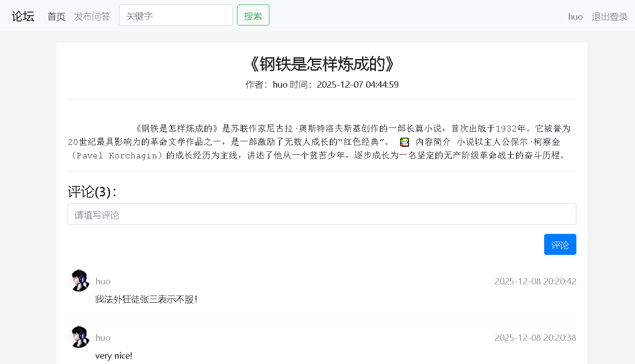The width and height of the screenshot is (635, 364).
Task: Focus the 请填写评论 comment input
Action: pos(322,214)
